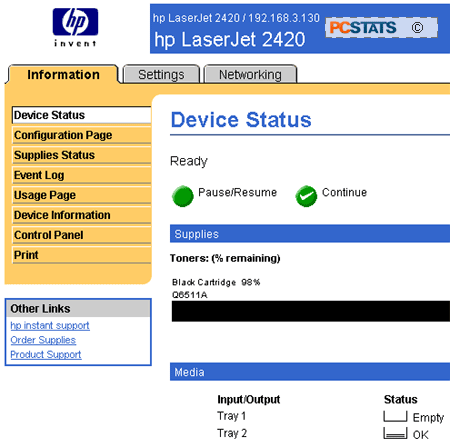
Task: Switch to the Settings tab
Action: click(x=161, y=74)
